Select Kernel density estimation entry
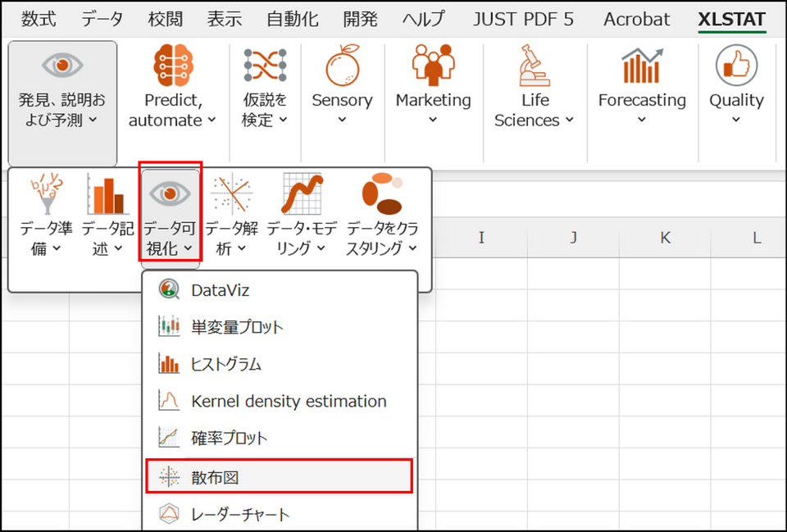787x532 pixels. point(280,402)
